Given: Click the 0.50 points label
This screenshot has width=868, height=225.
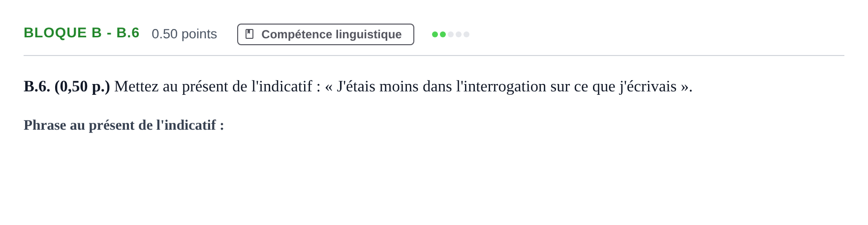Looking at the screenshot, I should point(184,34).
